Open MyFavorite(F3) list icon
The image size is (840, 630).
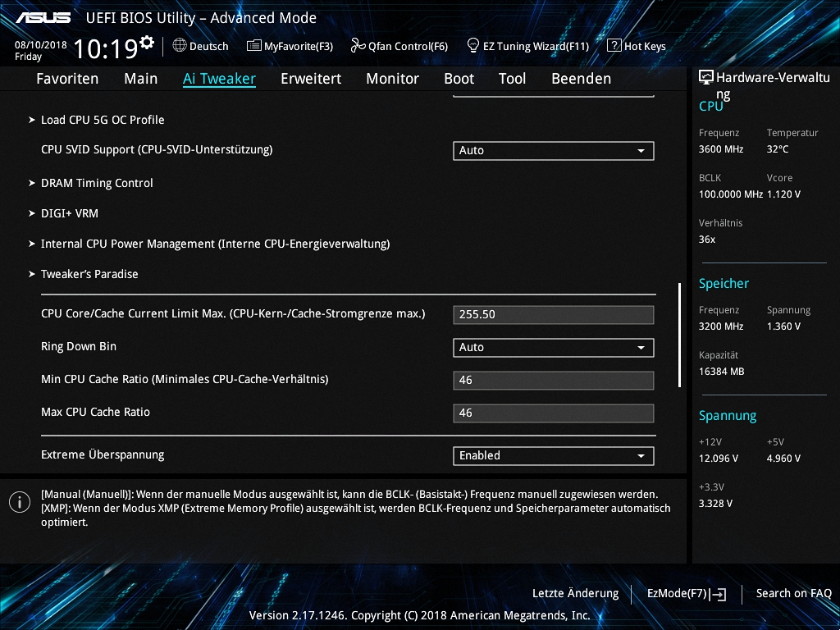(x=254, y=46)
